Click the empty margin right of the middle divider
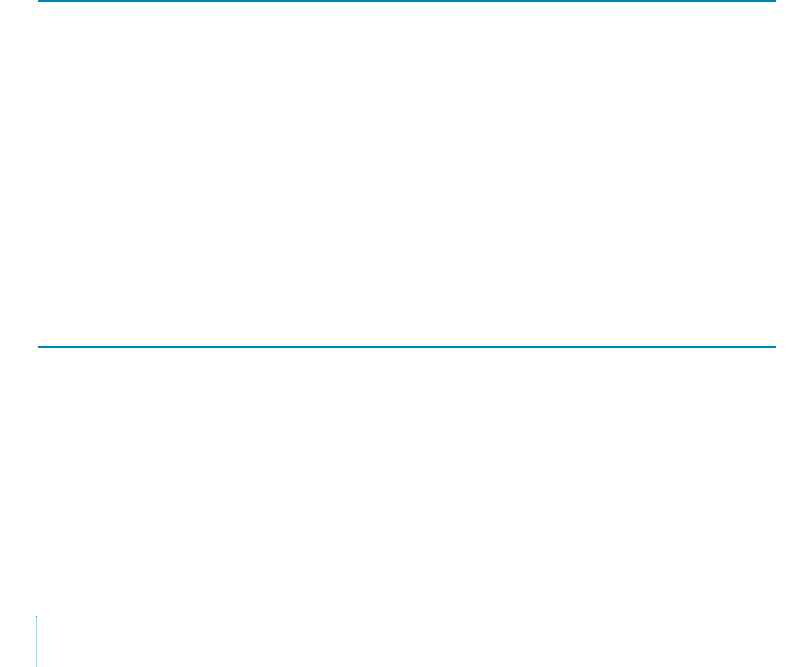The image size is (812, 667). click(x=794, y=347)
